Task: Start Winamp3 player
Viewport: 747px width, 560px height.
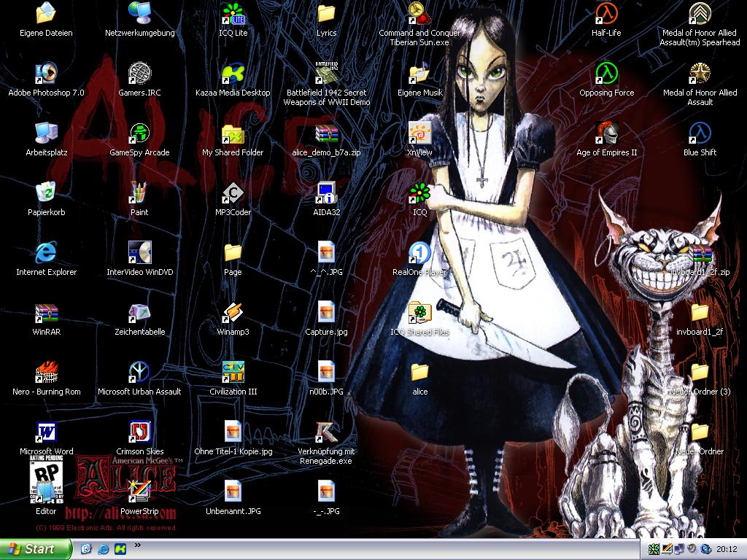Action: (x=233, y=313)
